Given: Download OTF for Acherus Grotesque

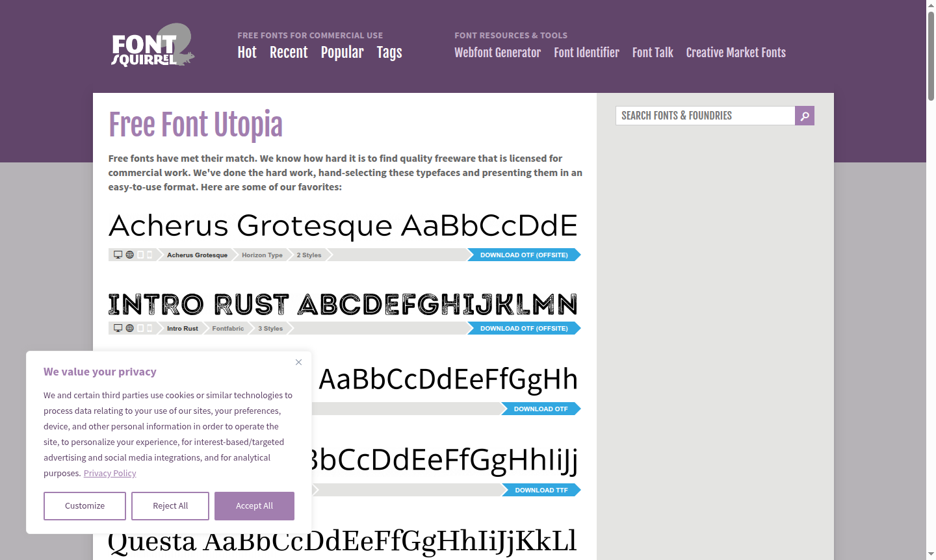Looking at the screenshot, I should pos(524,255).
